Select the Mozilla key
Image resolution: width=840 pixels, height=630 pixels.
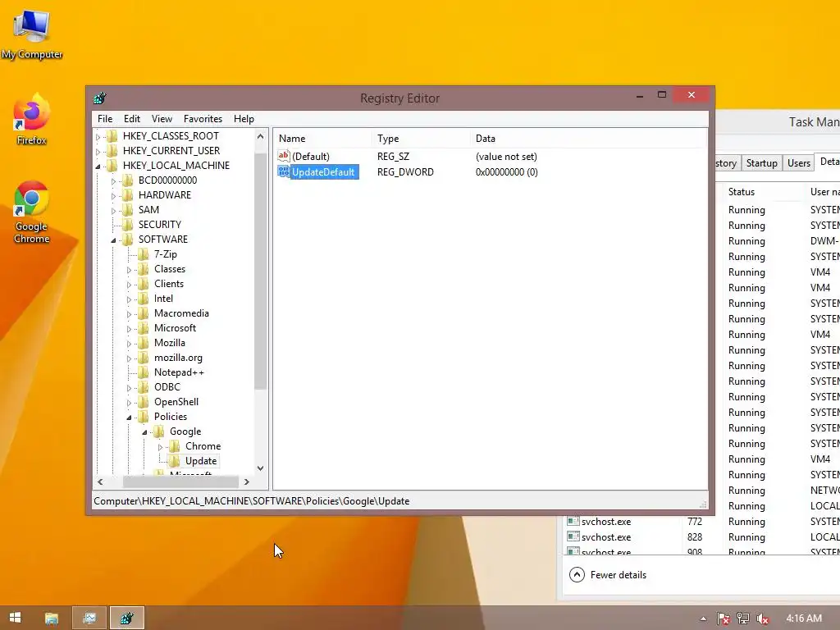point(169,343)
